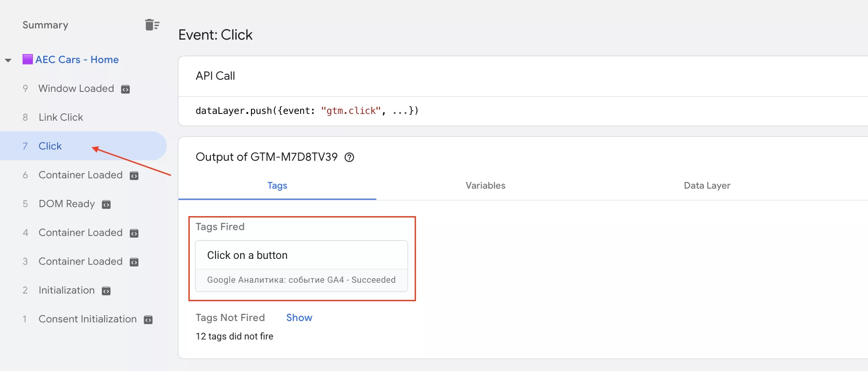Image resolution: width=868 pixels, height=371 pixels.
Task: Select event 7 Click in the sidebar
Action: pos(50,146)
